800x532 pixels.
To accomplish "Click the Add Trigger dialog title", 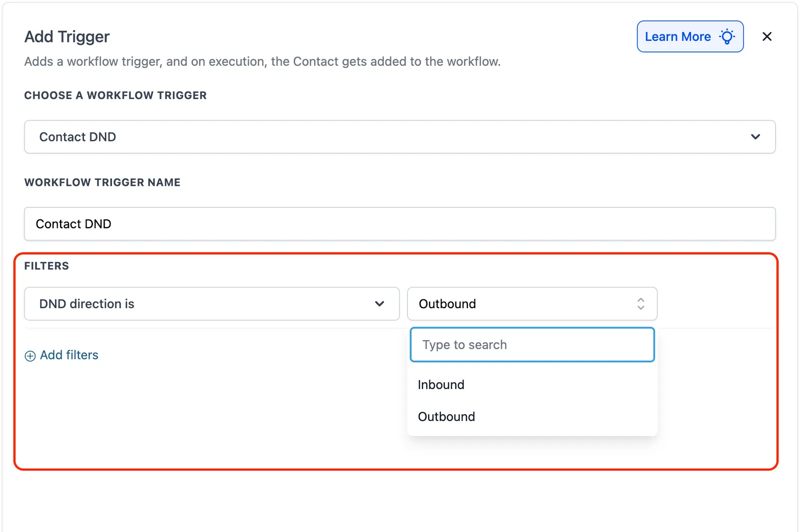I will [x=67, y=36].
